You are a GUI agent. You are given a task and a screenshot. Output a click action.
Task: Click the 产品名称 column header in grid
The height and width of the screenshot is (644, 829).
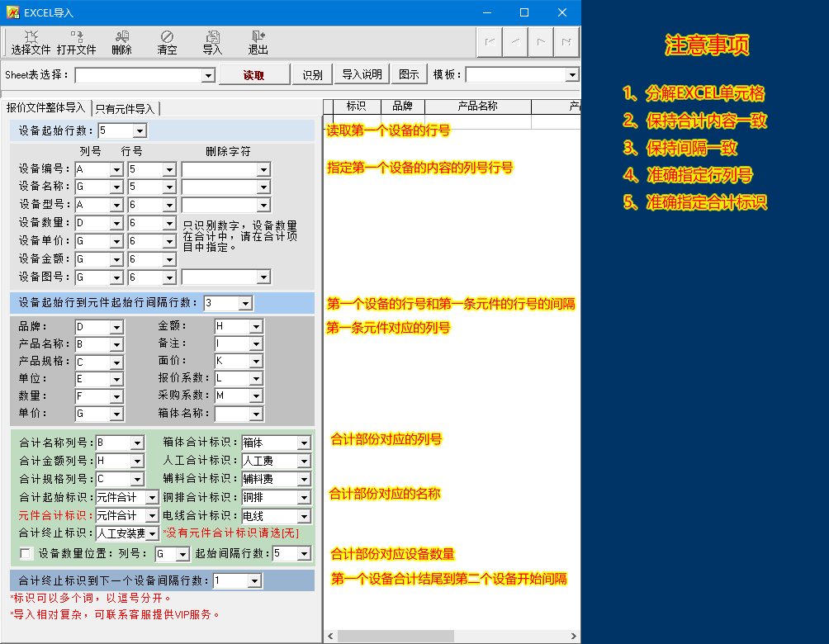pos(478,107)
